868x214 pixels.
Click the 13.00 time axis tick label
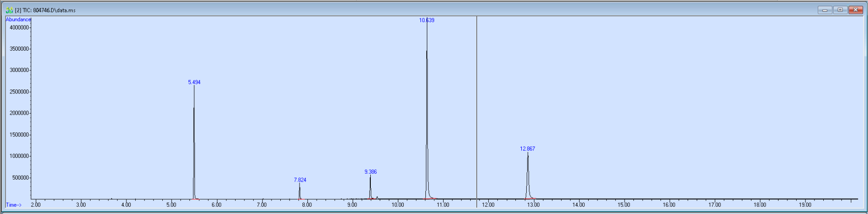(533, 205)
